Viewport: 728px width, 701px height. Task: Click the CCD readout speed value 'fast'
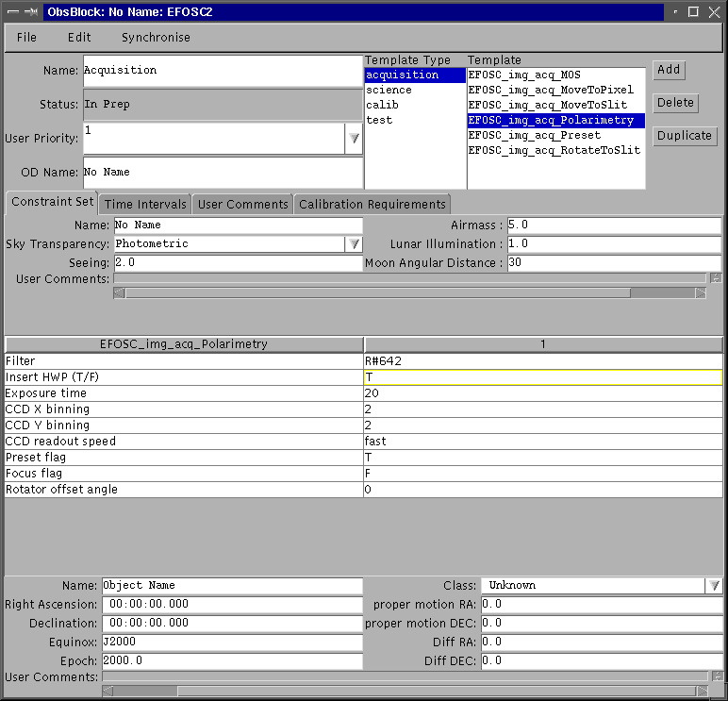(543, 442)
